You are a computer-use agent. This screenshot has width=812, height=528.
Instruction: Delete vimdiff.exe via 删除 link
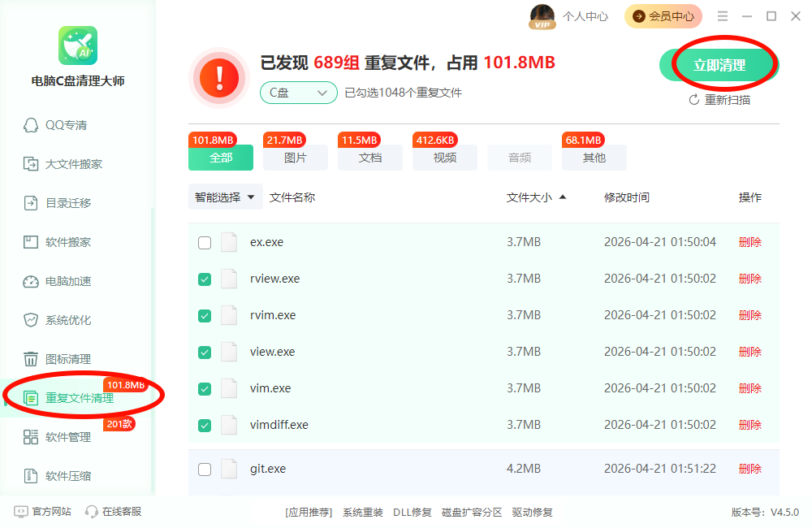(x=749, y=425)
